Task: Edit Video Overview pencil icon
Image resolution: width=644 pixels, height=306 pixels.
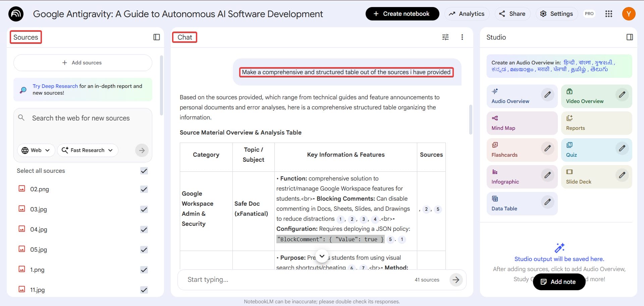Action: point(622,95)
